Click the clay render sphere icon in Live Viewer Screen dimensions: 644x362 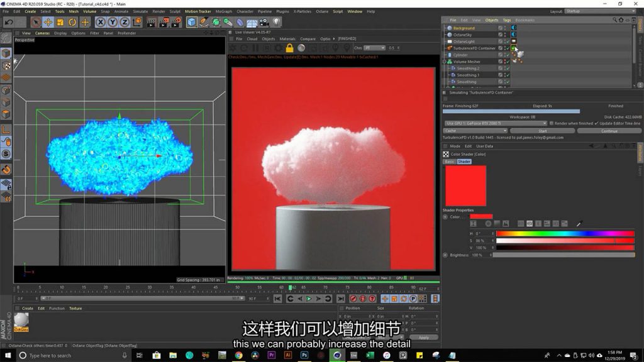(x=301, y=48)
